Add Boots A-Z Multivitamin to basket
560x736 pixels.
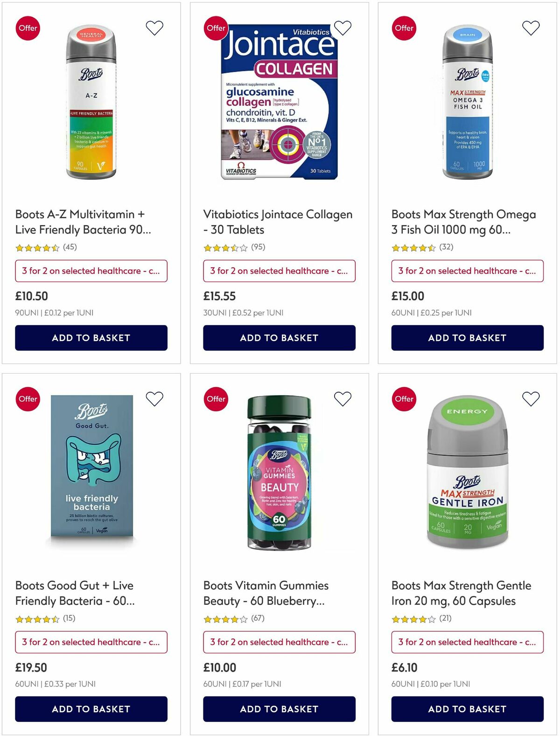(x=91, y=338)
